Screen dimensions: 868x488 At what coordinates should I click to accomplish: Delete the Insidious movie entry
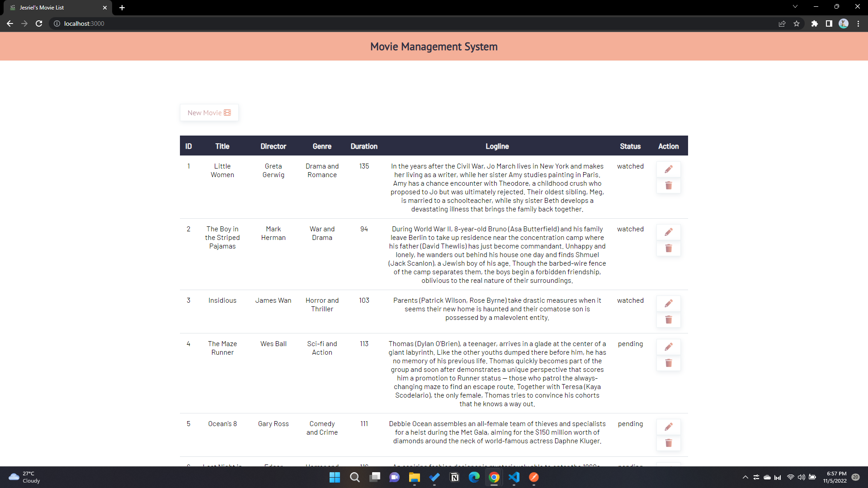point(669,319)
